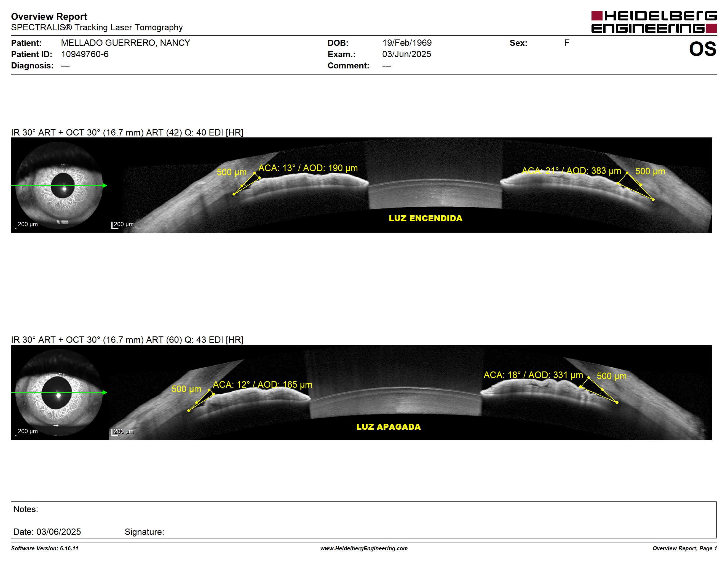This screenshot has width=728, height=563.
Task: Click green scan-line arrowhead on top IR image
Action: click(x=105, y=185)
